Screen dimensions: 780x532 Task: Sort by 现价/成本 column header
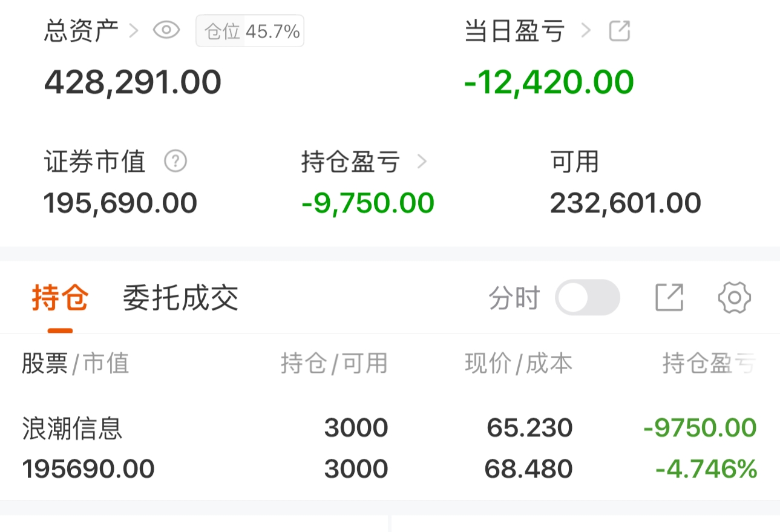pos(519,364)
